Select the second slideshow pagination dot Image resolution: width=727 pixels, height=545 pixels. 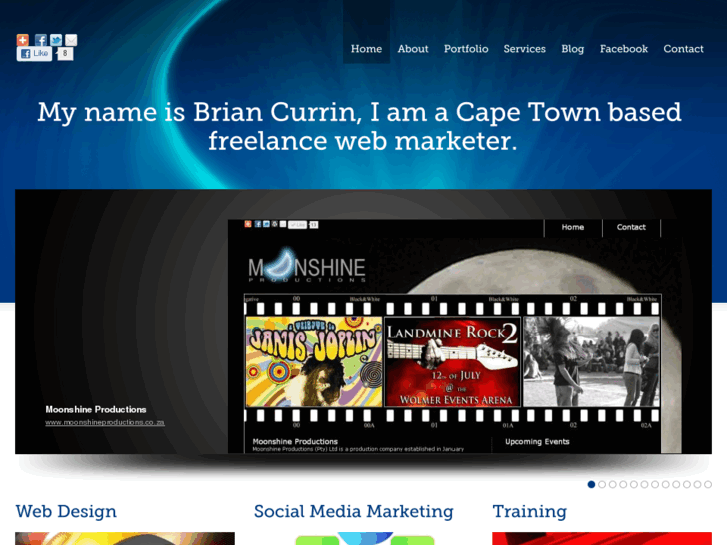[602, 484]
